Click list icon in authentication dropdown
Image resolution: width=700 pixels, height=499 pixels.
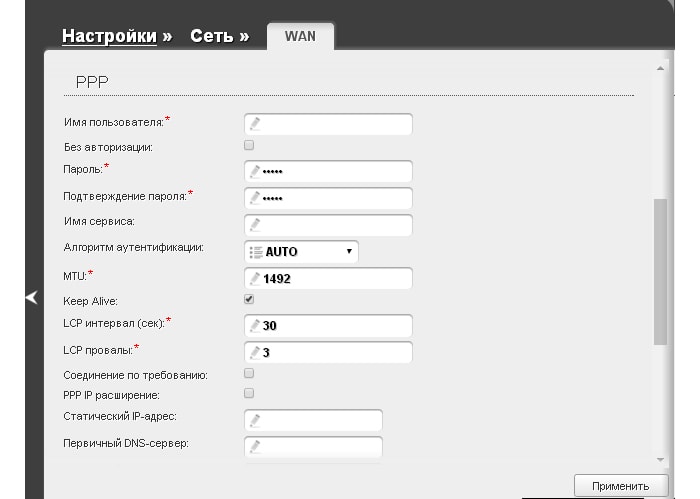point(256,252)
